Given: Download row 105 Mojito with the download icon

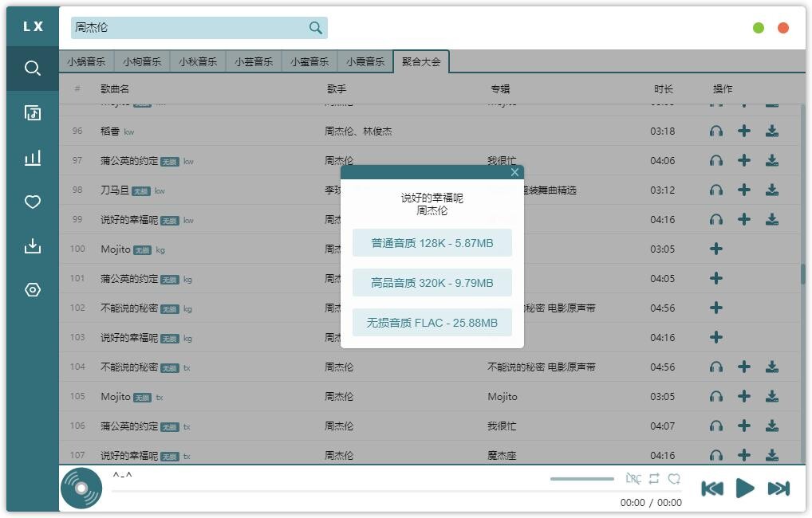Looking at the screenshot, I should 771,396.
